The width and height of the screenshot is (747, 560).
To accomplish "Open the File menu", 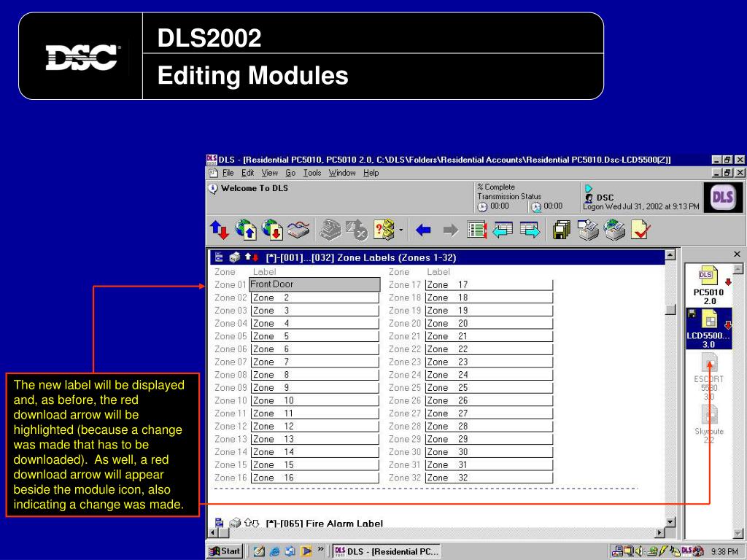I will point(228,173).
